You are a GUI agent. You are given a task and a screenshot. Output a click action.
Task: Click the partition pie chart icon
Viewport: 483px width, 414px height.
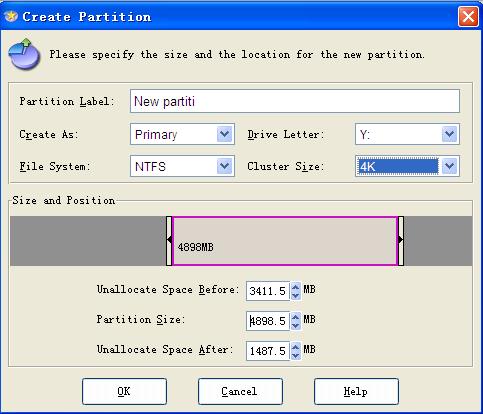click(24, 54)
